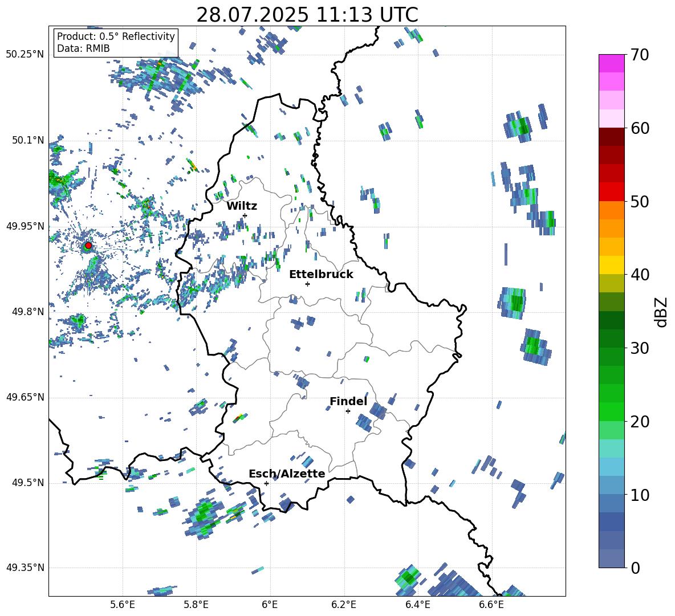Viewport: 675px width, 616px height.
Task: Click the magenta 70 dBZ colorbar segment
Action: [x=611, y=63]
